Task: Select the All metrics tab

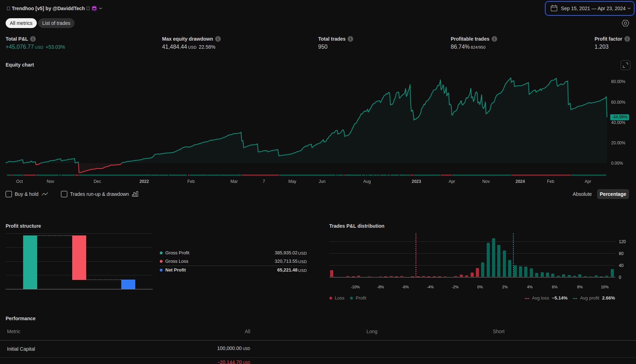Action: (x=21, y=23)
